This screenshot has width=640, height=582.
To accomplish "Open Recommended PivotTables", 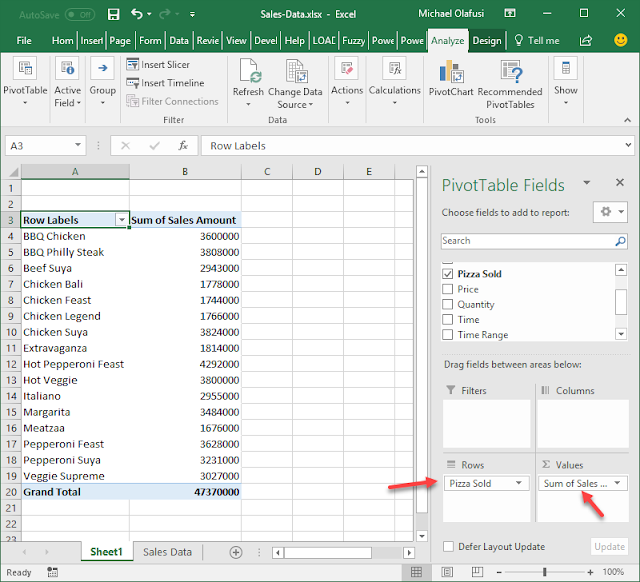I will [x=509, y=72].
